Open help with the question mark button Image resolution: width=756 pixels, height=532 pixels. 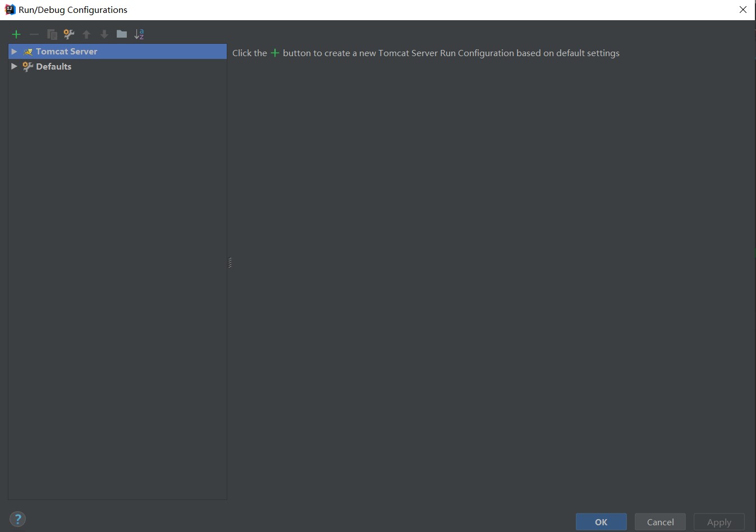click(17, 519)
